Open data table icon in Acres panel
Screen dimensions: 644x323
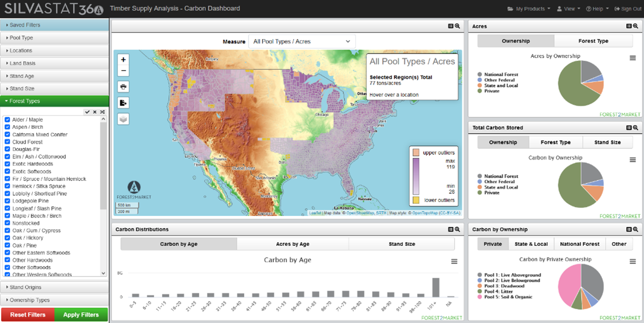click(629, 26)
